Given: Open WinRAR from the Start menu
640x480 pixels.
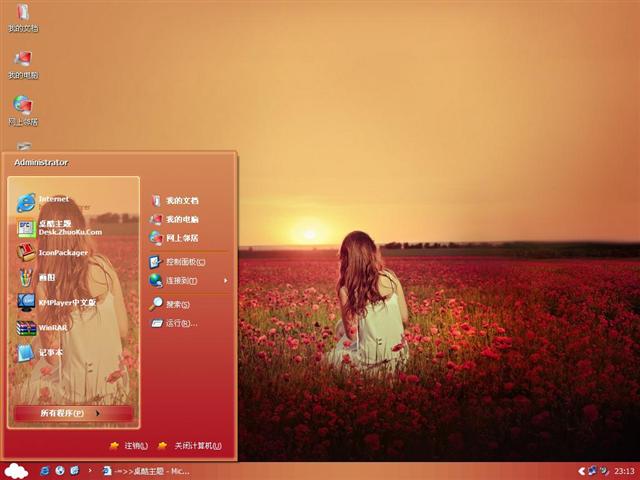Looking at the screenshot, I should [x=43, y=327].
